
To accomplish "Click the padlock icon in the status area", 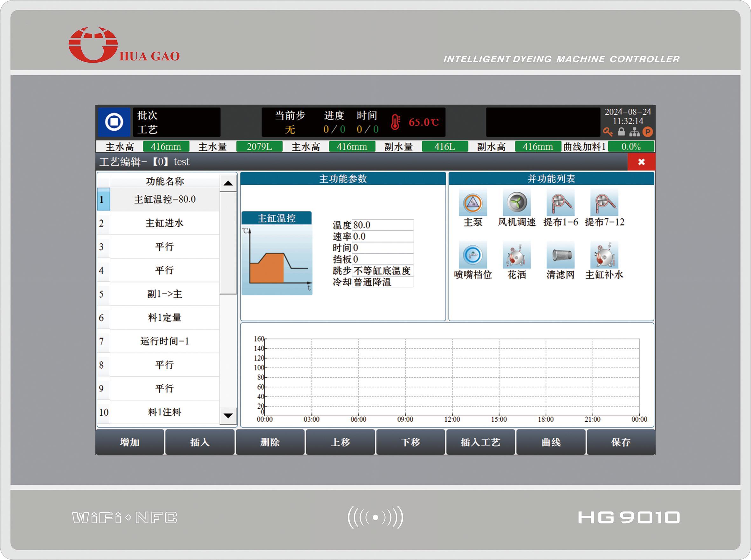I will pyautogui.click(x=621, y=132).
